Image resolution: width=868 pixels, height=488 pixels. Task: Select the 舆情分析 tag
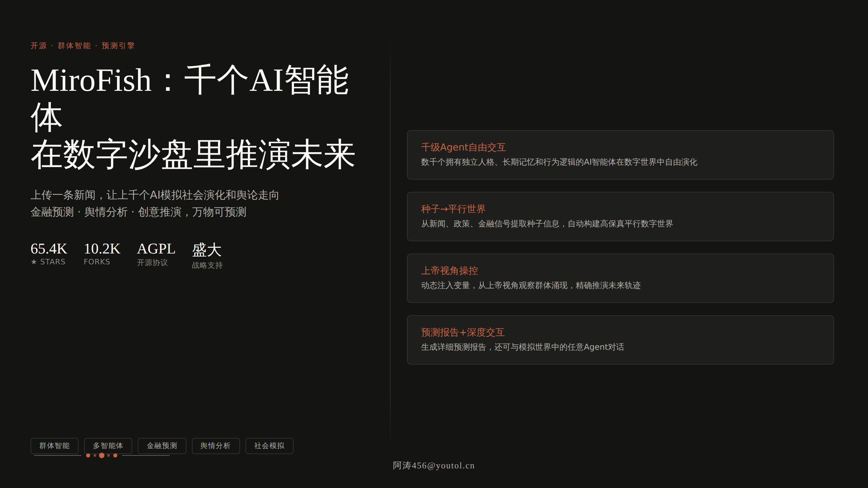tap(216, 446)
